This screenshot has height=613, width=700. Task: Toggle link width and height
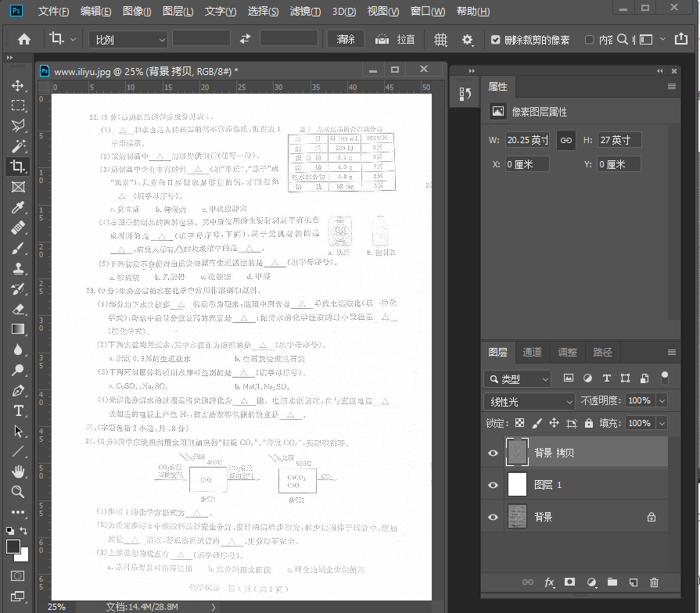click(x=565, y=140)
